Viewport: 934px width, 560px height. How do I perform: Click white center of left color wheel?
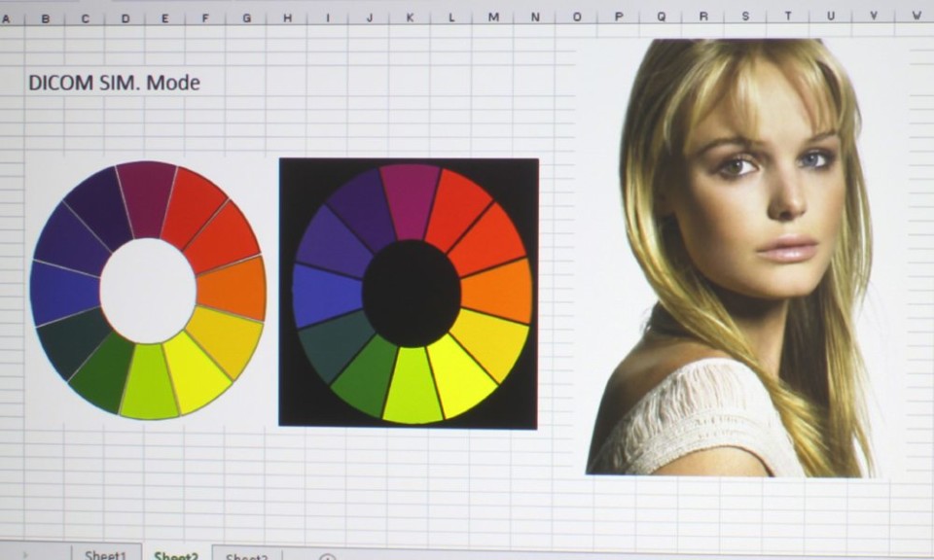click(148, 290)
